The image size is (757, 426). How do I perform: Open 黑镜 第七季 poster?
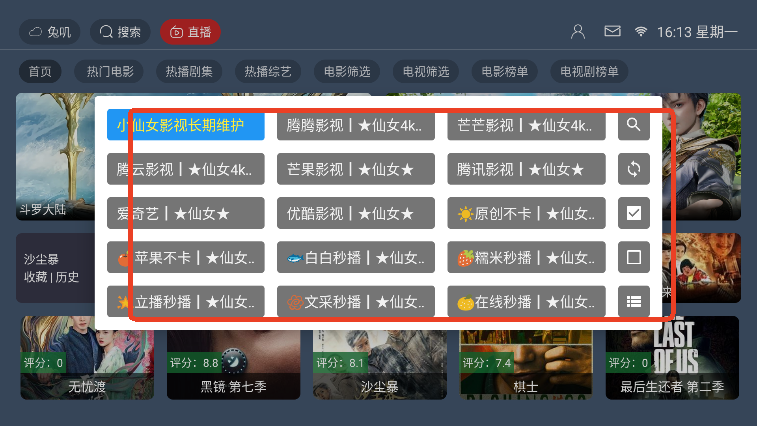(233, 365)
